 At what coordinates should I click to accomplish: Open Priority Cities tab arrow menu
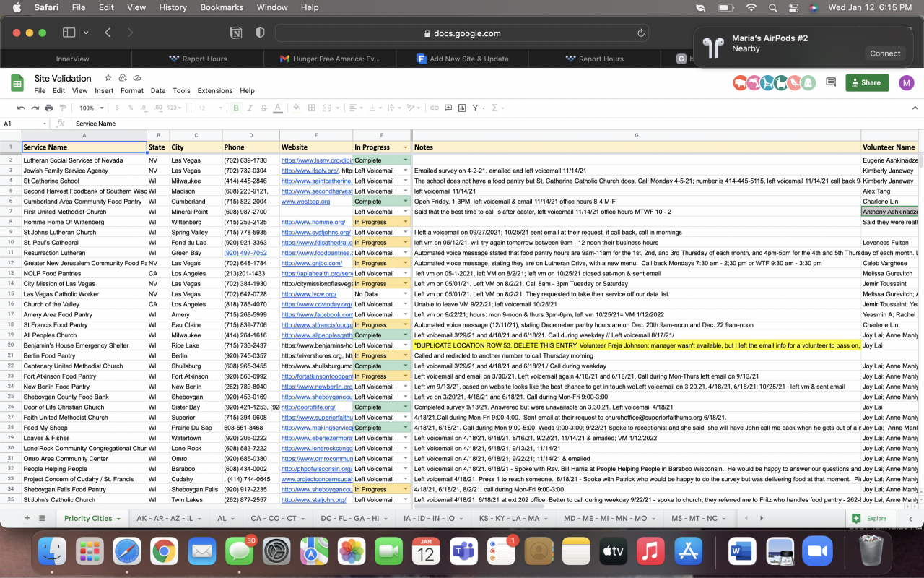(118, 519)
